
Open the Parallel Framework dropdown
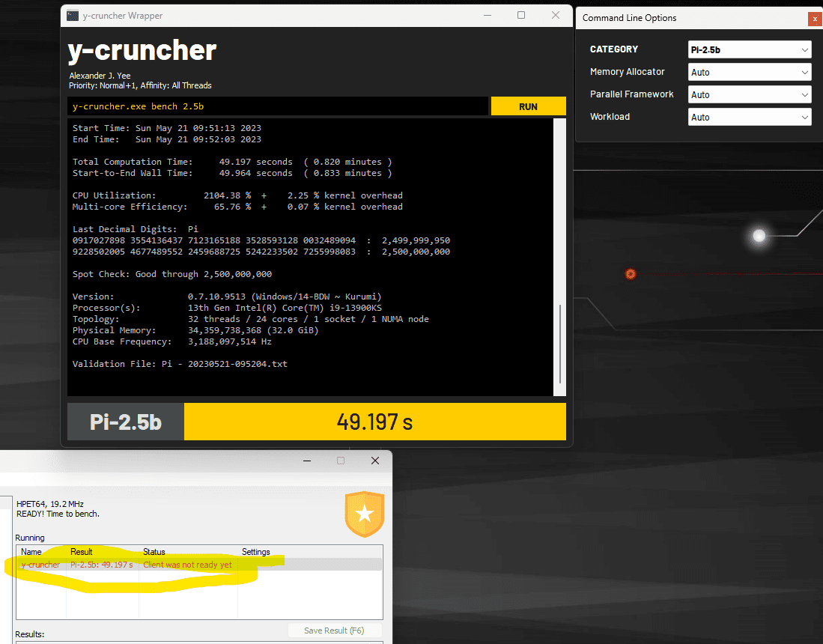tap(749, 95)
